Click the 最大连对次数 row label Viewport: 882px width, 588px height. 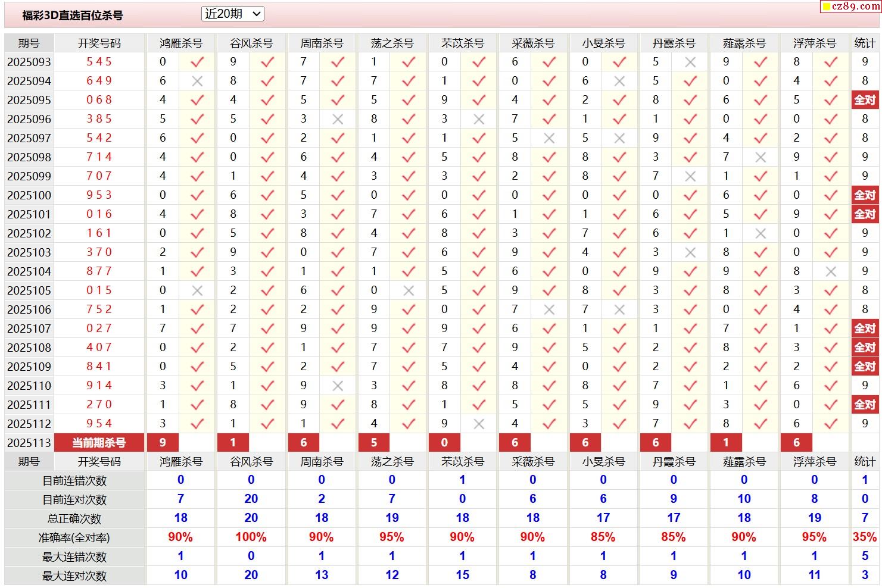(x=74, y=576)
